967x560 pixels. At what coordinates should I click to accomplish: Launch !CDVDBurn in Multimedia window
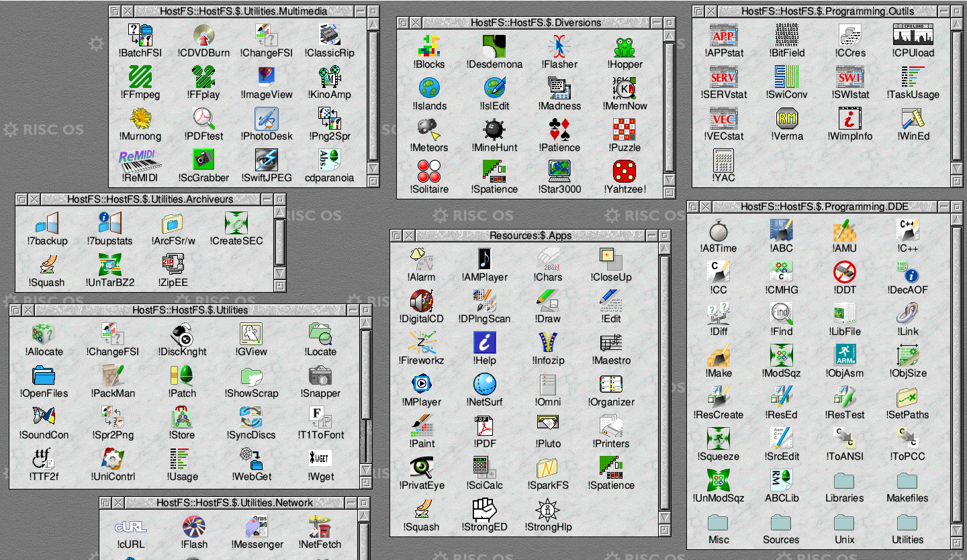coord(204,36)
